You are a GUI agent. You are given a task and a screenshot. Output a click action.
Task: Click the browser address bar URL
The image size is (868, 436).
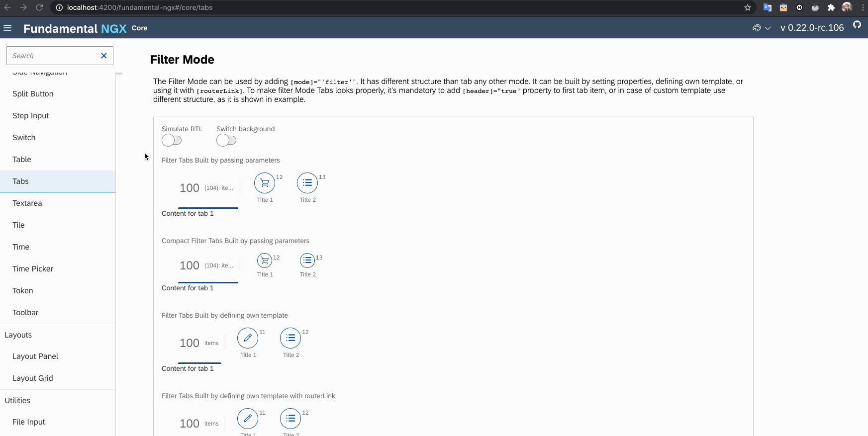[140, 7]
